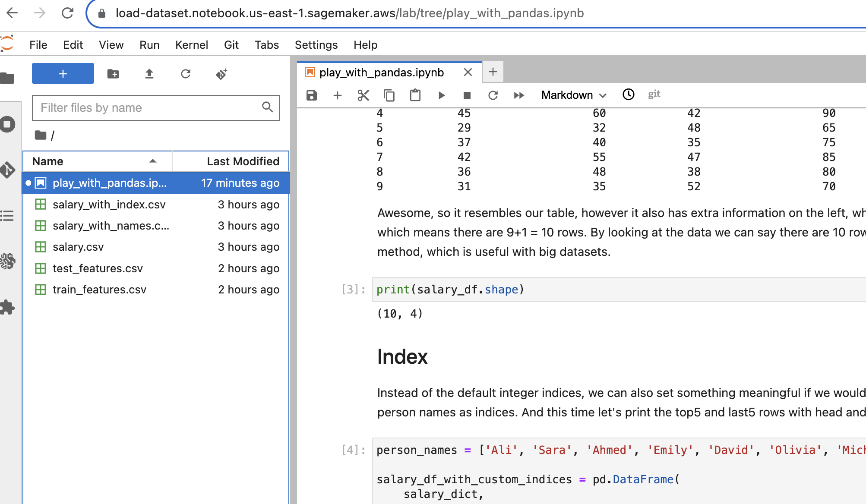Select the print(salary_df.shape) code cell
866x504 pixels.
(619, 290)
